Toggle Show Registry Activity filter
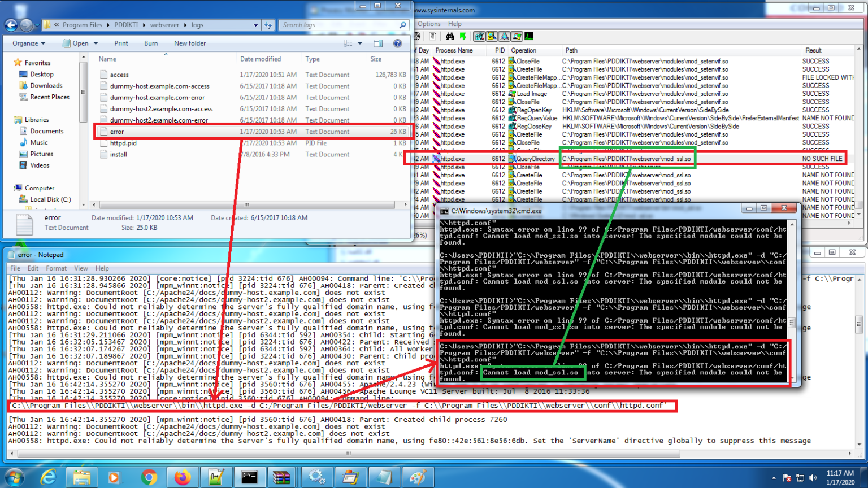The image size is (868, 488). [479, 36]
